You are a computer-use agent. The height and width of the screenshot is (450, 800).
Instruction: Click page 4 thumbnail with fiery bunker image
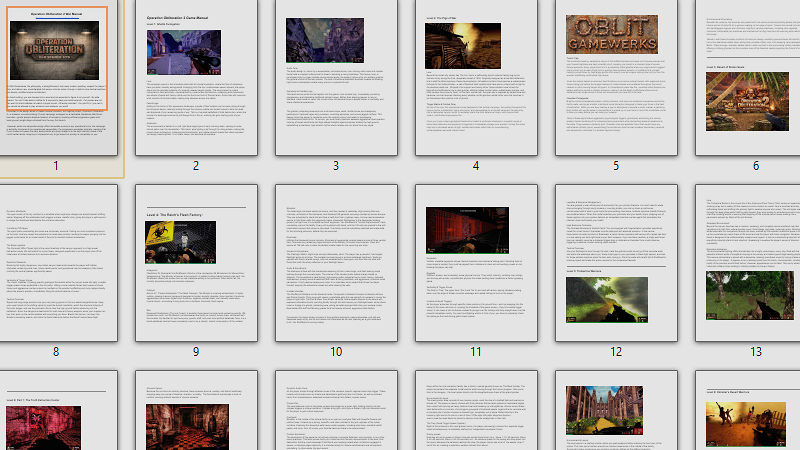(476, 78)
